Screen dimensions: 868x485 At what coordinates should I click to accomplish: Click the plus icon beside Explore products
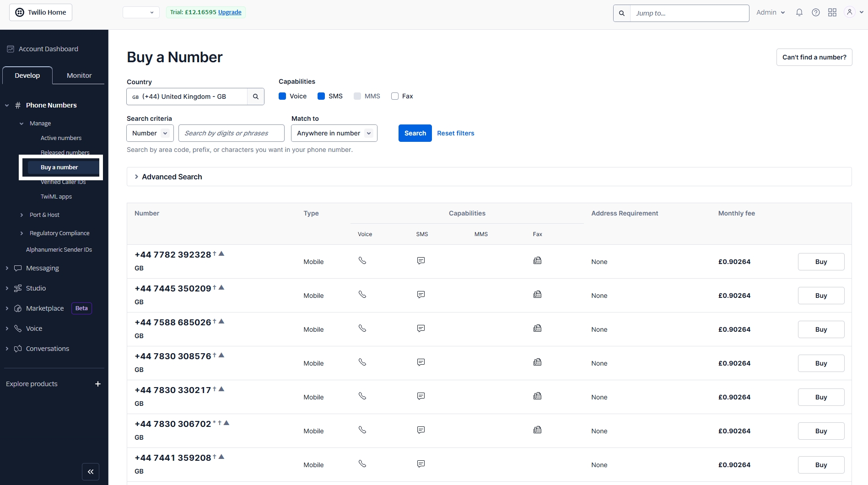point(97,384)
